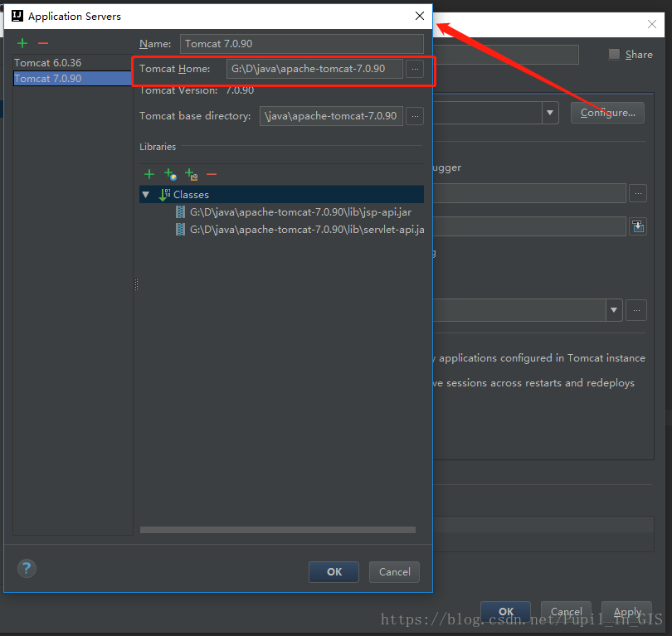
Task: Browse for Tomcat Home directory
Action: point(415,69)
